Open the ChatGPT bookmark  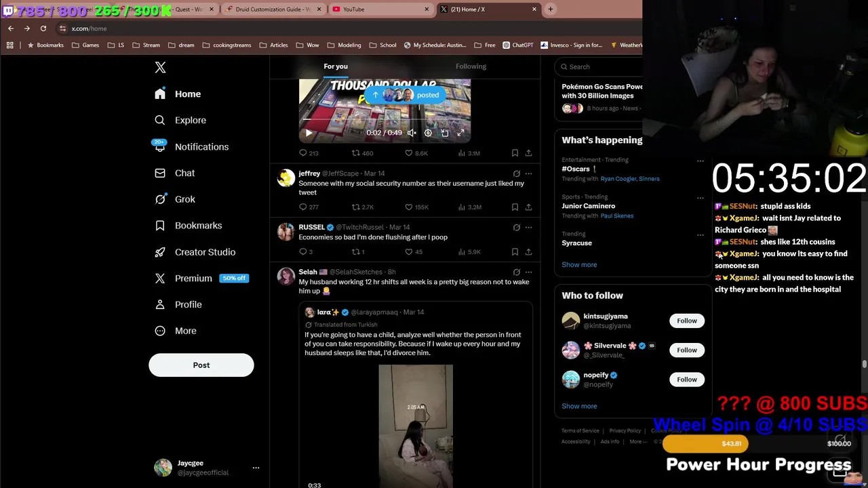pyautogui.click(x=518, y=45)
